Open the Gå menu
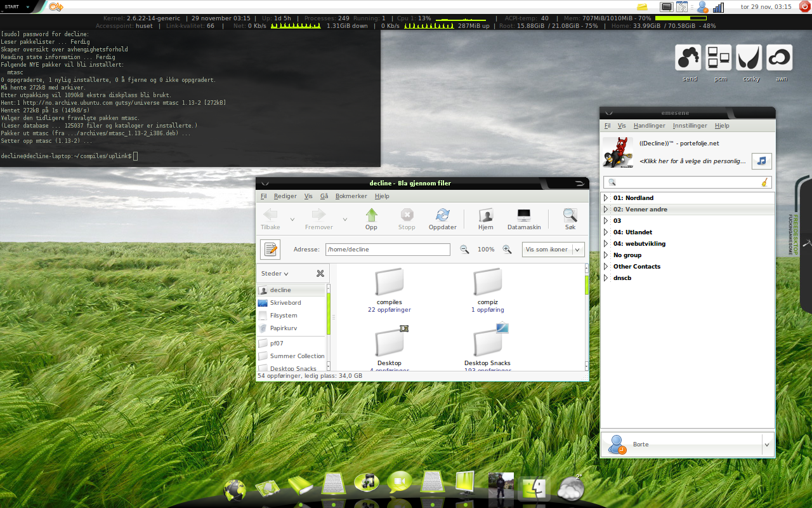Viewport: 812px width, 508px height. coord(324,196)
